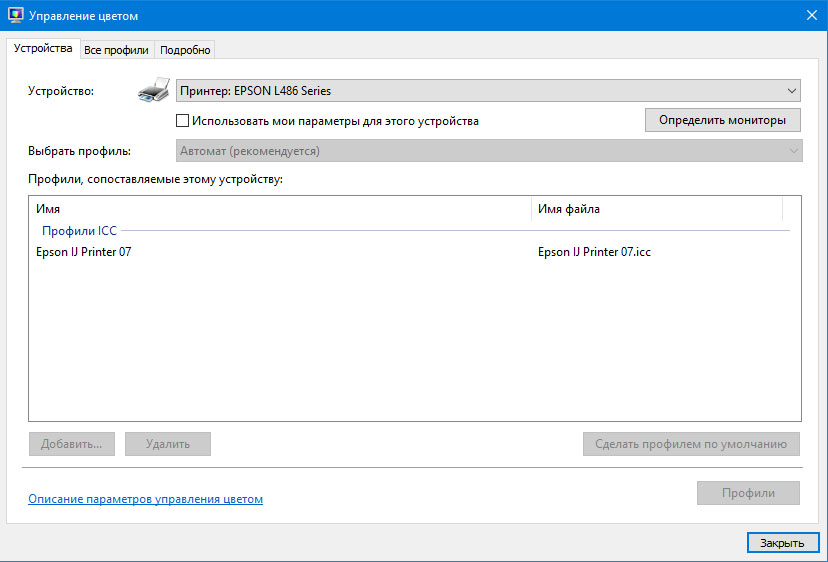Enable "Использовать мои параметры для этого устройства"
This screenshot has width=828, height=562.
(182, 121)
